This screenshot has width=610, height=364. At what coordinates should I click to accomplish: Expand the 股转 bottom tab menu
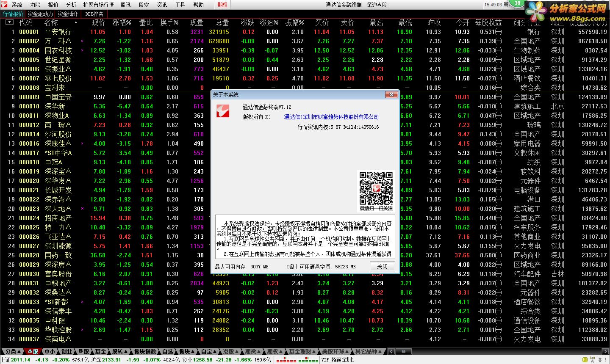tap(119, 351)
